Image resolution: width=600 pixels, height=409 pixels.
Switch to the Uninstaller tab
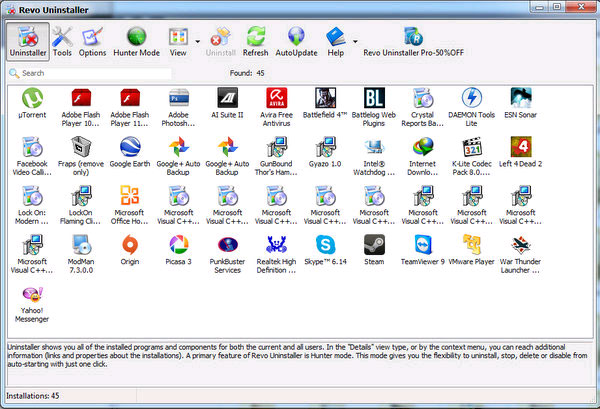coord(26,41)
